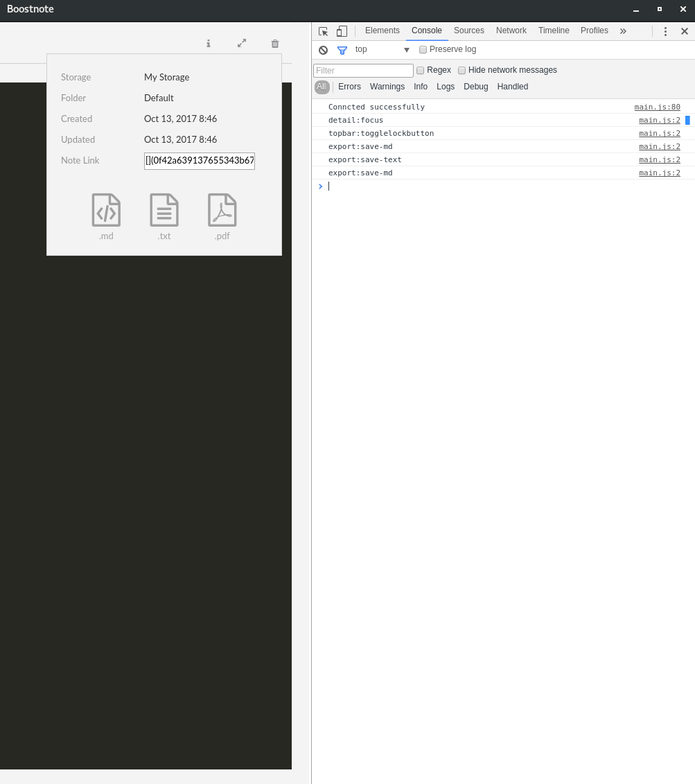
Task: Switch to the Elements tab
Action: (x=382, y=31)
